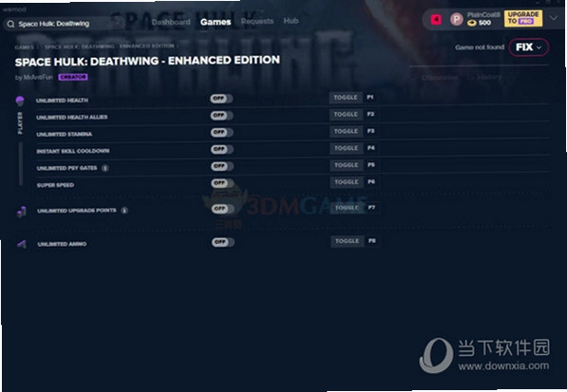Open the account menu chevron
The image size is (567, 392).
554,18
